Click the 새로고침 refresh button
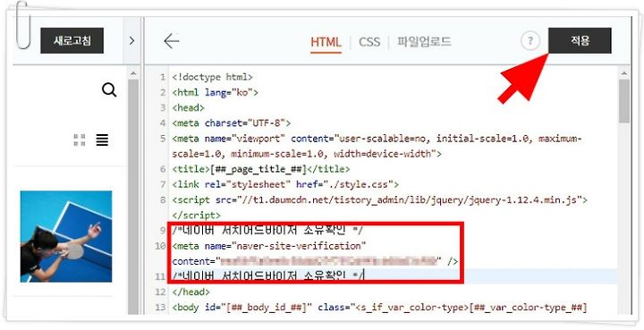The width and height of the screenshot is (644, 330). click(72, 40)
